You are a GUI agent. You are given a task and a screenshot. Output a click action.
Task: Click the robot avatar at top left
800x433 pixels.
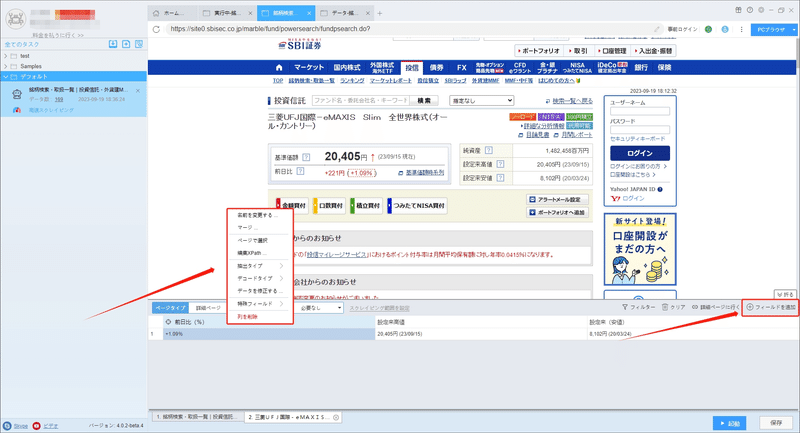15,18
